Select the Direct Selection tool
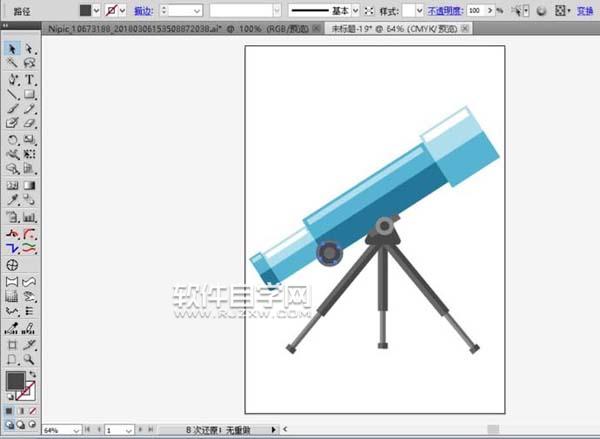Image resolution: width=600 pixels, height=439 pixels. [29, 48]
